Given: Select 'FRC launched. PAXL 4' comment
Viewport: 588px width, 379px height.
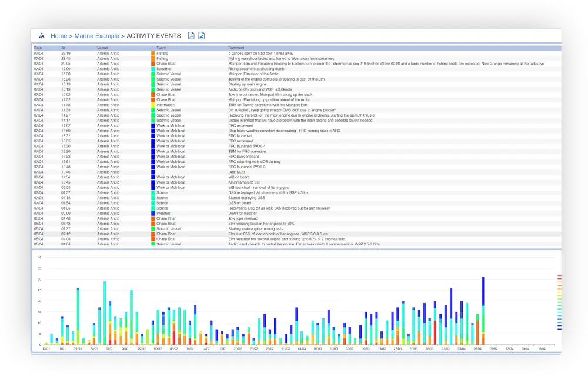Looking at the screenshot, I should click(247, 147).
